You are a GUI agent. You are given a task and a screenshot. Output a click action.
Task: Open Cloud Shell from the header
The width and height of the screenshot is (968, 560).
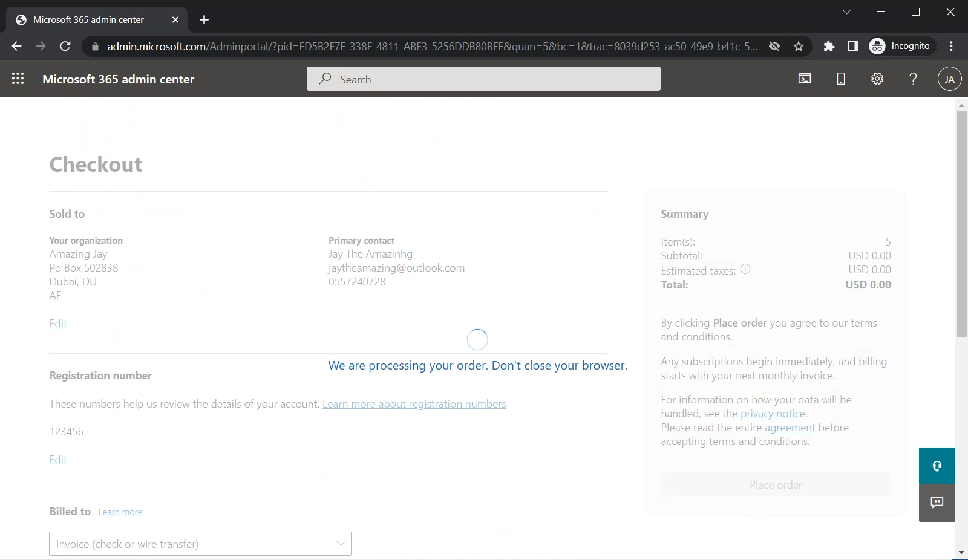(805, 79)
